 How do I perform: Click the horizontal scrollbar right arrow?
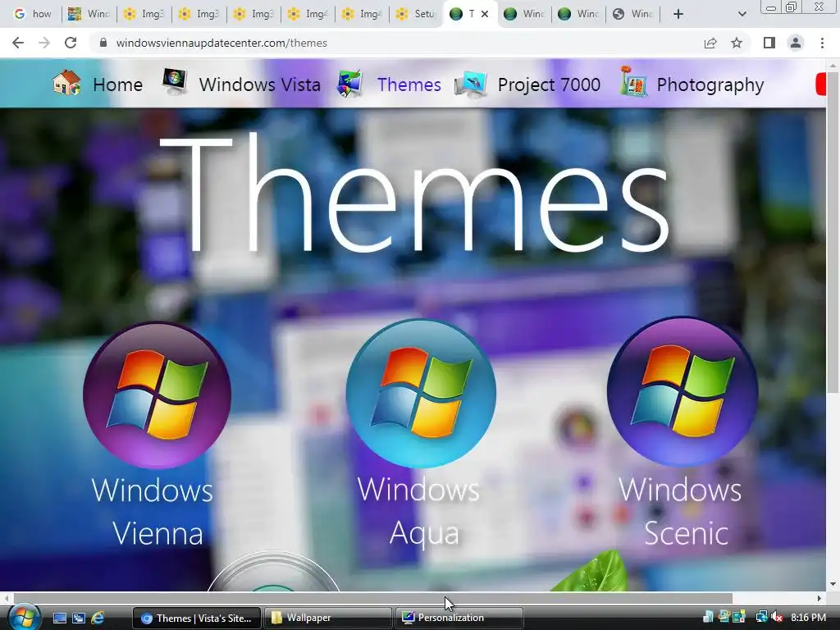(x=819, y=598)
